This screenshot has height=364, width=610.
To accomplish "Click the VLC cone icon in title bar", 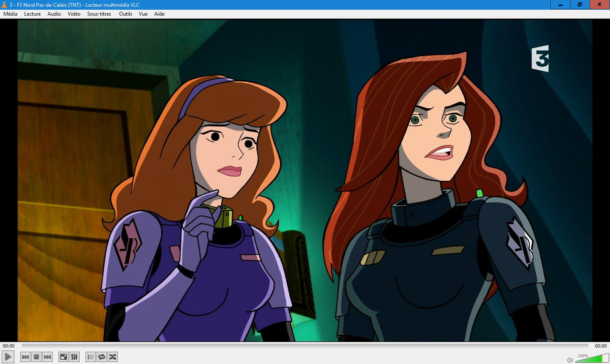I will pos(4,5).
